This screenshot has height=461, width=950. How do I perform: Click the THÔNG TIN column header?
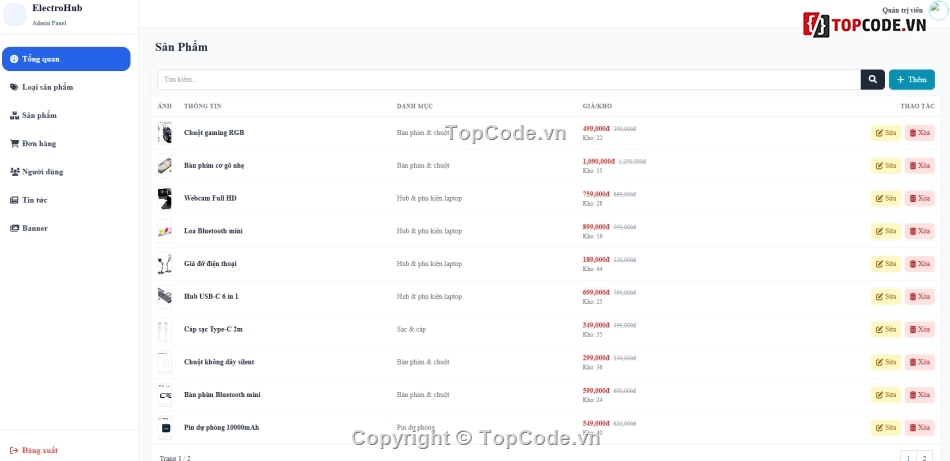(203, 106)
